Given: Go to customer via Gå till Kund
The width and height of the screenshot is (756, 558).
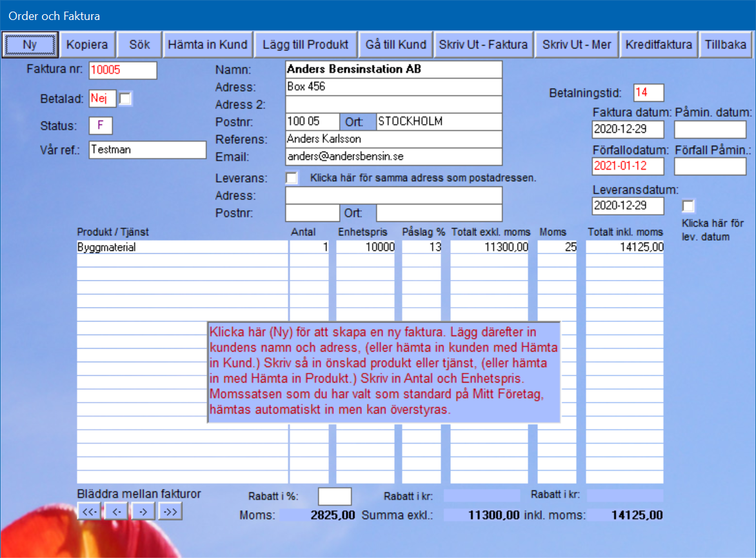Looking at the screenshot, I should coord(395,45).
